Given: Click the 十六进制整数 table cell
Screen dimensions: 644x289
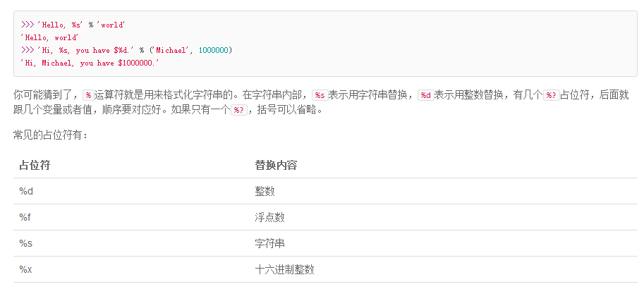Looking at the screenshot, I should pyautogui.click(x=285, y=270).
